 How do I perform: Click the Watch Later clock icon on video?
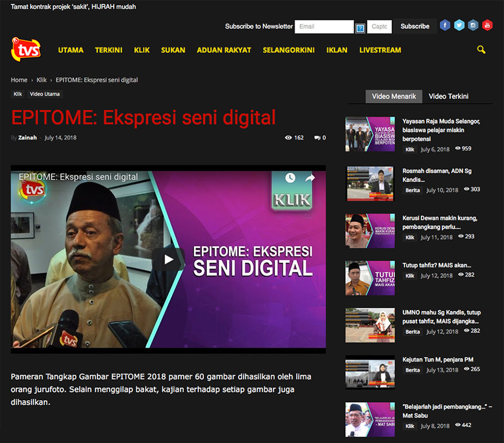point(290,178)
